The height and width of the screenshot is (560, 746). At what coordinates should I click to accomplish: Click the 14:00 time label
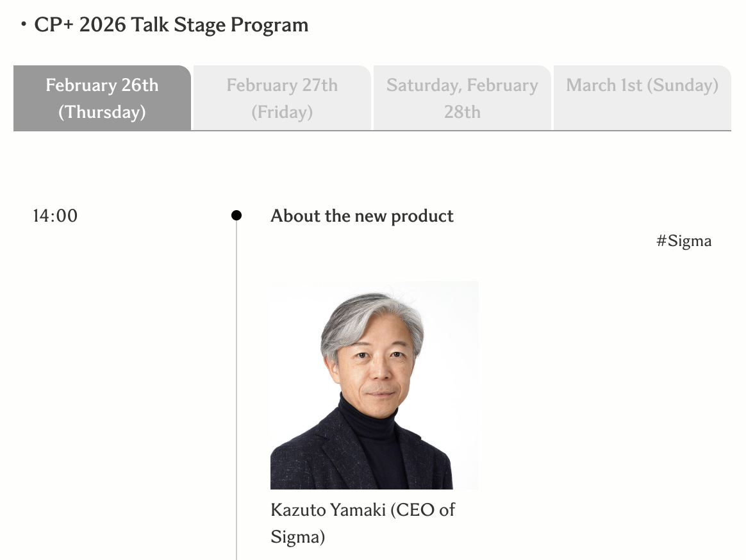[x=55, y=216]
